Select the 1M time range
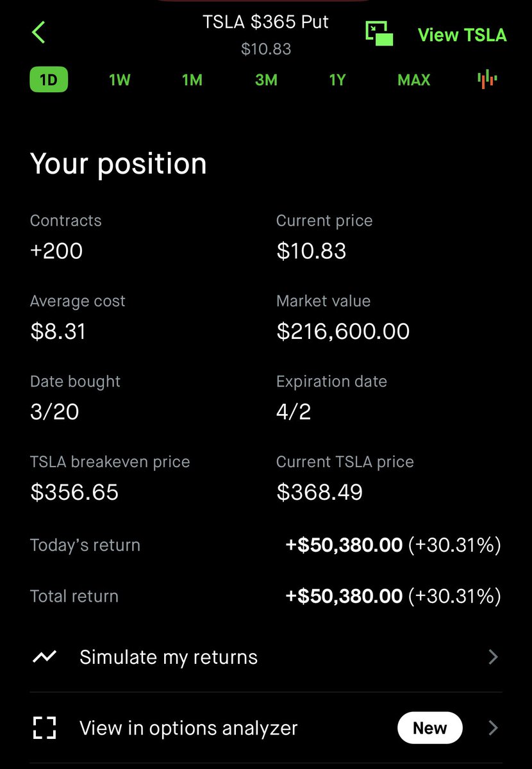This screenshot has width=532, height=769. pyautogui.click(x=192, y=80)
